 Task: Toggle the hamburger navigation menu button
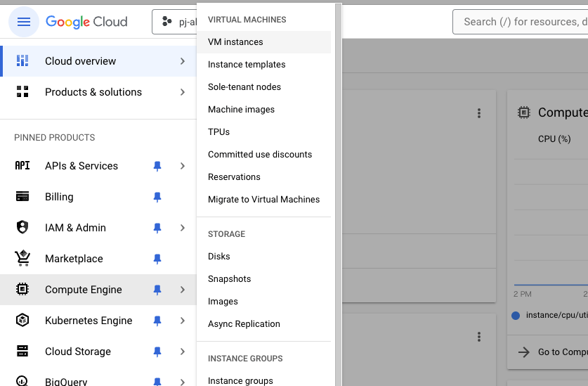point(24,22)
